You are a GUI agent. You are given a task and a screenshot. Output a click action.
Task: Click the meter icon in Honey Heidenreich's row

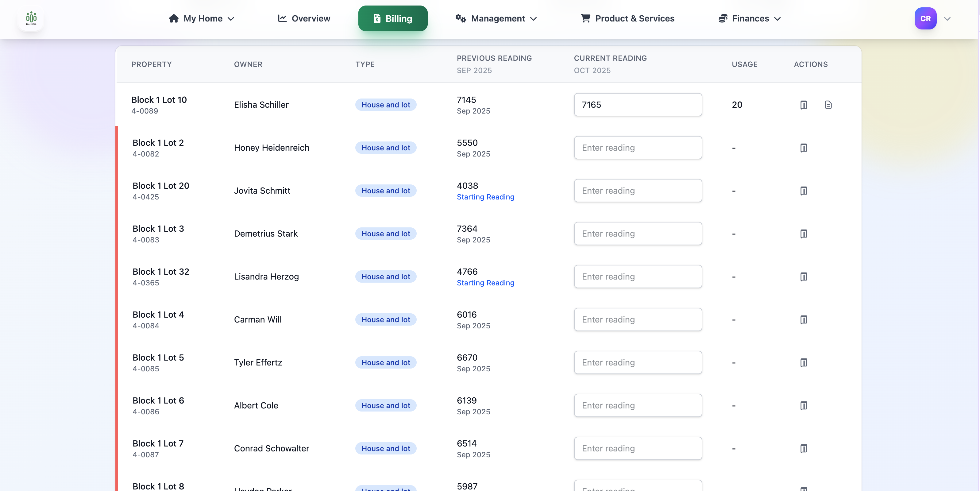coord(804,148)
